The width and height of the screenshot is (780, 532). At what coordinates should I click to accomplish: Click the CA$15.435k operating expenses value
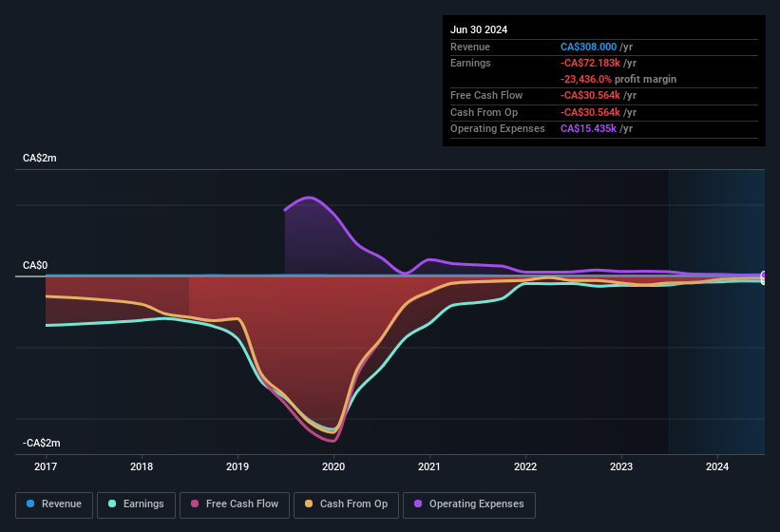click(x=588, y=129)
